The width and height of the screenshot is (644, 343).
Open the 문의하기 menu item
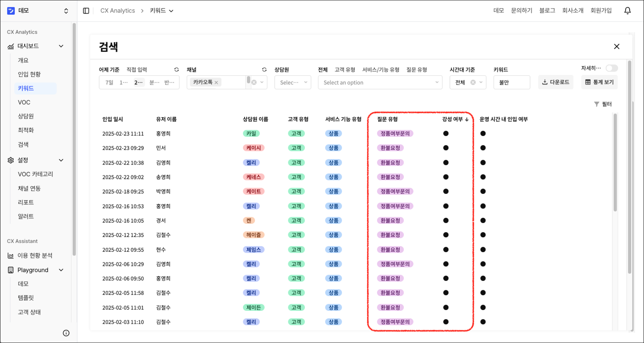point(521,10)
